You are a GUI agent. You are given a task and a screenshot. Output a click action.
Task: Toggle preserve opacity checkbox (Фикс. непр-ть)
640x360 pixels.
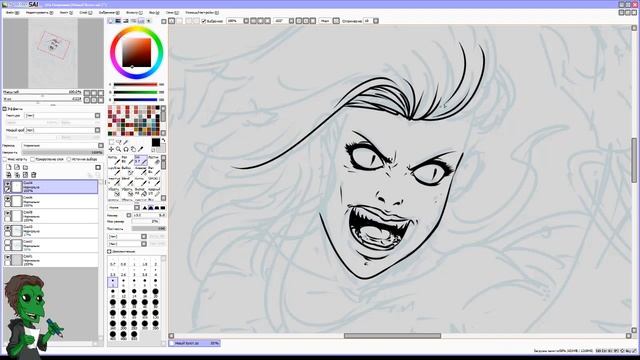[x=5, y=159]
